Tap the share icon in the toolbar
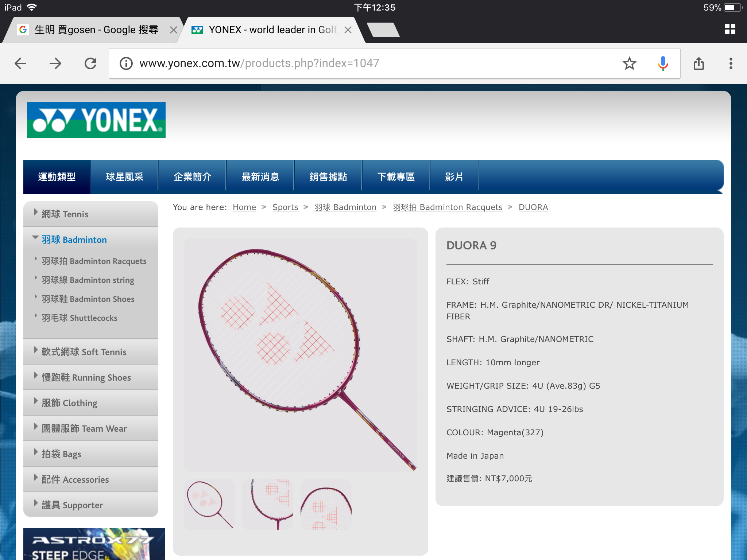The height and width of the screenshot is (560, 747). [x=698, y=63]
